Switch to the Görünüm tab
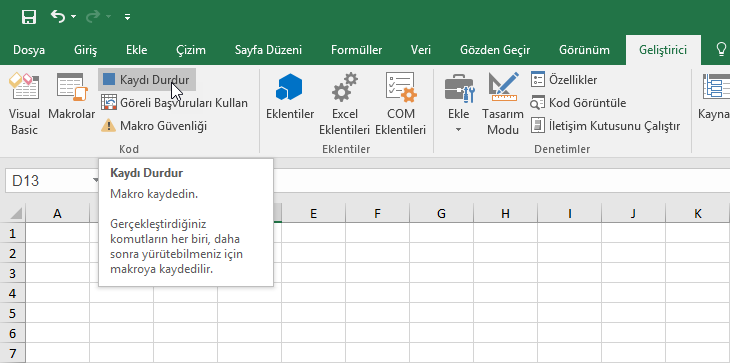This screenshot has height=363, width=730. 584,50
